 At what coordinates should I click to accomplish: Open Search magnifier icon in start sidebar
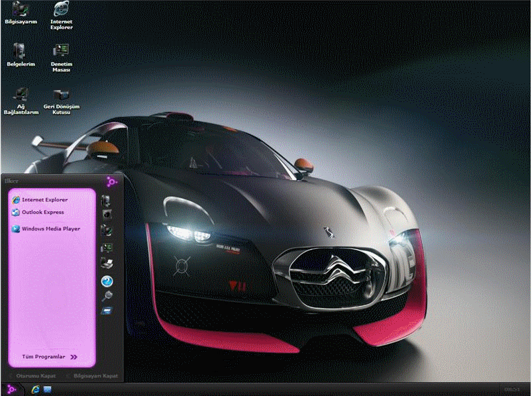(x=107, y=296)
